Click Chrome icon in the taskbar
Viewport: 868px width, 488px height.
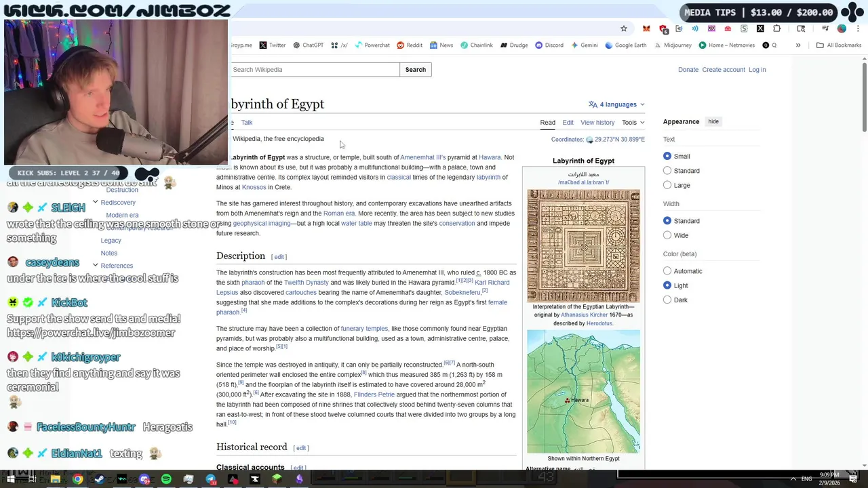(x=78, y=479)
